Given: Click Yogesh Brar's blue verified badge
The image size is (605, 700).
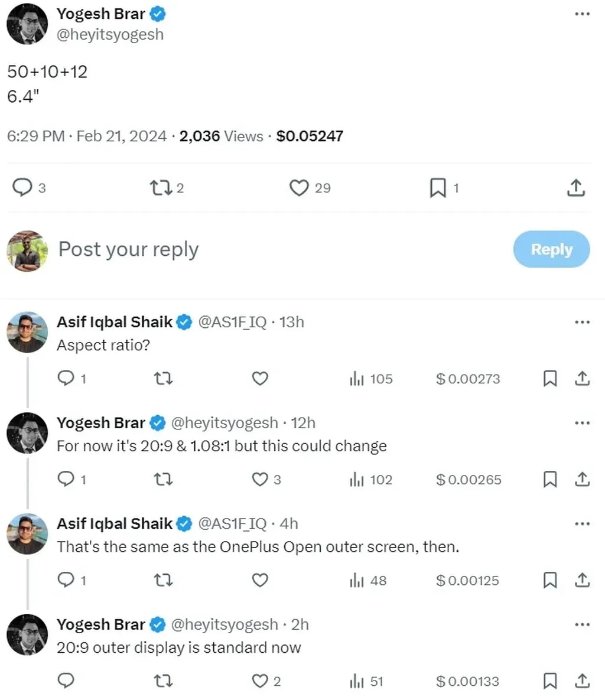Looking at the screenshot, I should (157, 14).
